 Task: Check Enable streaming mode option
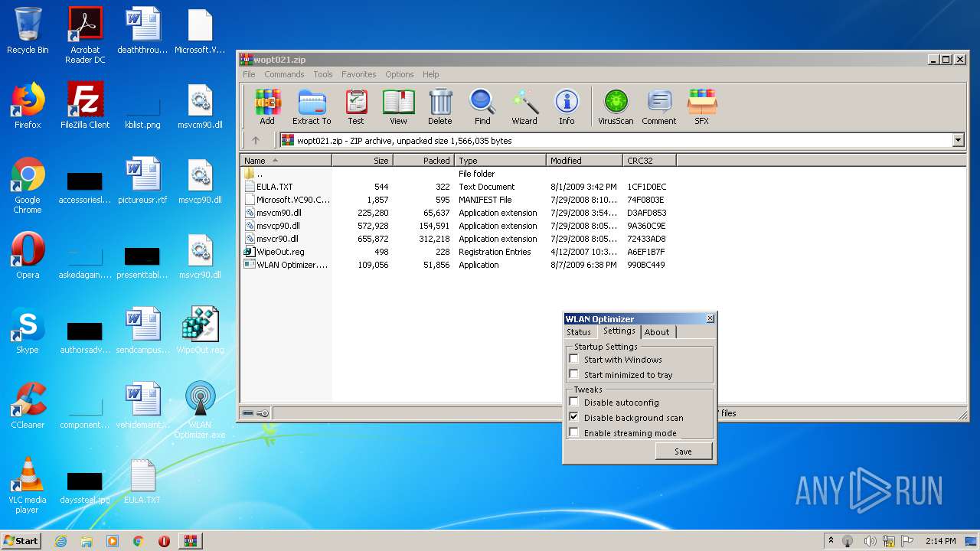point(573,432)
